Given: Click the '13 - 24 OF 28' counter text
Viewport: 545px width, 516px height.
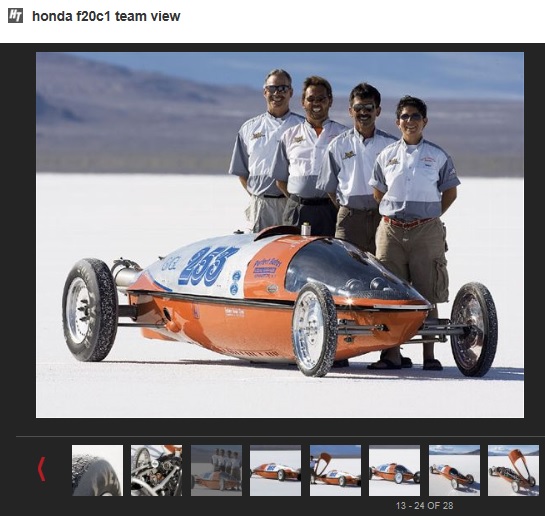Looking at the screenshot, I should coord(424,506).
